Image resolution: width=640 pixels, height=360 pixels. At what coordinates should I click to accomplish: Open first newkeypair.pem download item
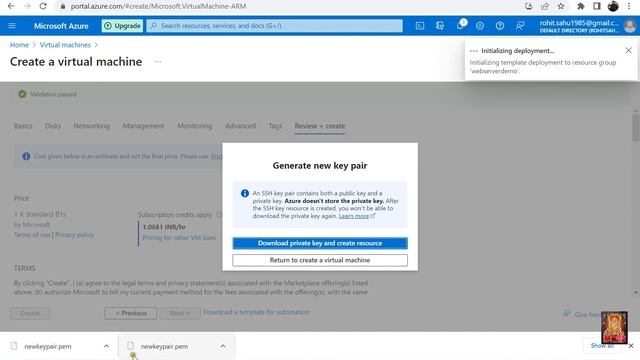(x=47, y=346)
